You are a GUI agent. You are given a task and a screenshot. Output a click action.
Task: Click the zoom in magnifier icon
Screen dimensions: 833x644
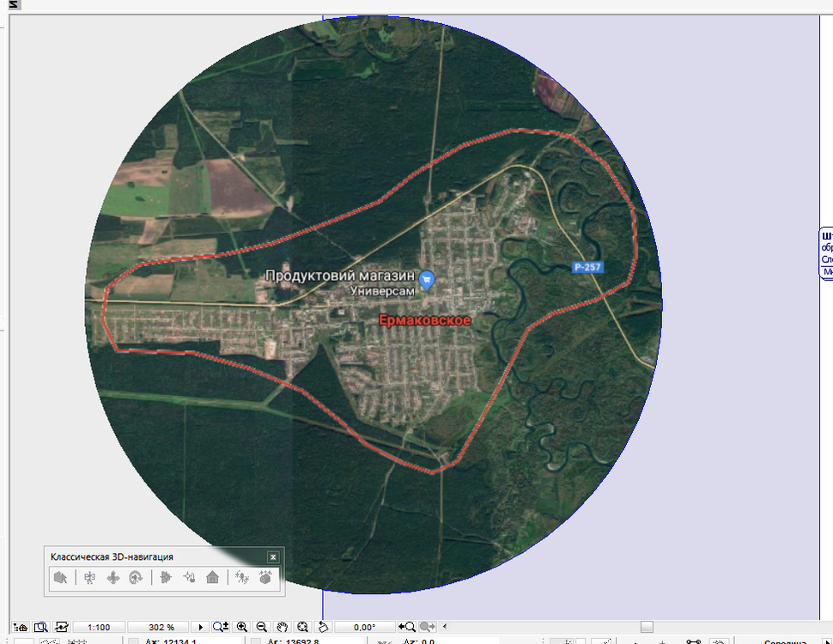[242, 627]
